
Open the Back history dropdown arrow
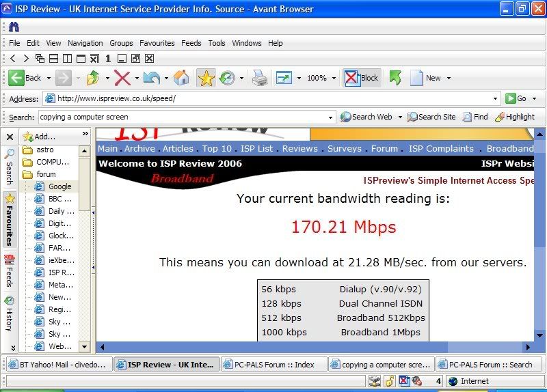[49, 78]
